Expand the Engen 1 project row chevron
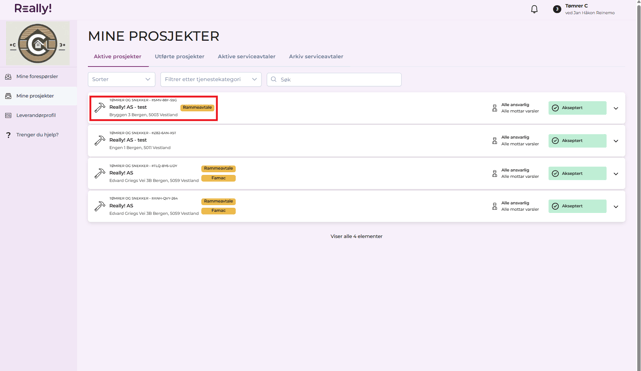This screenshot has width=641, height=371. coord(616,141)
